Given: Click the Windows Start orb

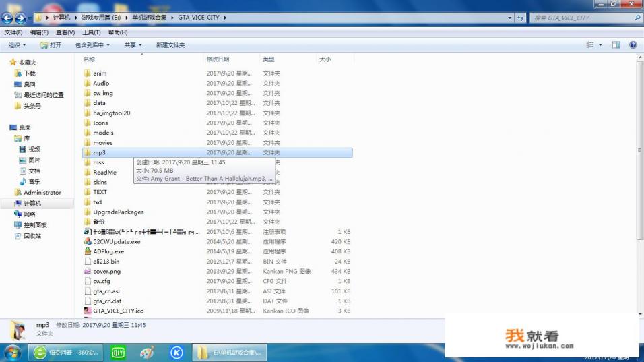Looking at the screenshot, I should (x=12, y=352).
